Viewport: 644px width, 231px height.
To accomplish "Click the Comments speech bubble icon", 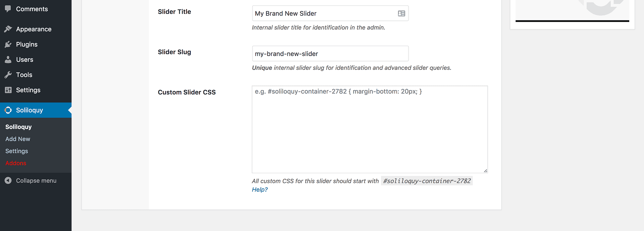I will coord(8,9).
